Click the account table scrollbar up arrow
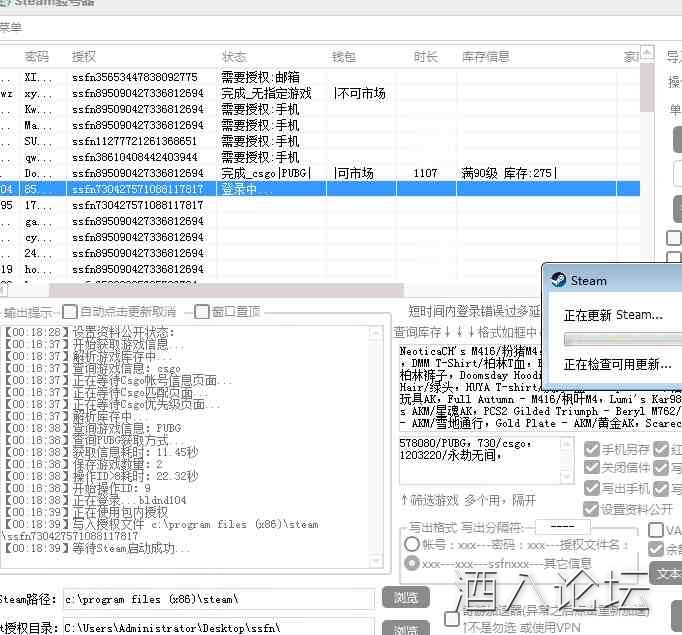This screenshot has width=682, height=635. tap(647, 53)
